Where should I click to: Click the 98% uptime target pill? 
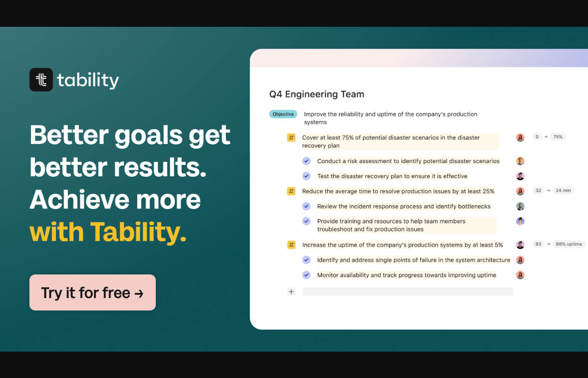coord(568,244)
